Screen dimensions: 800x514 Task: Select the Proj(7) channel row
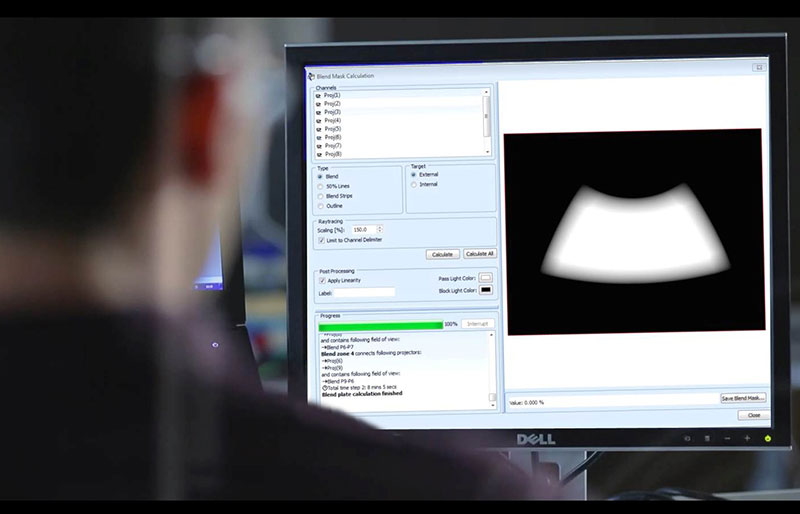point(398,146)
